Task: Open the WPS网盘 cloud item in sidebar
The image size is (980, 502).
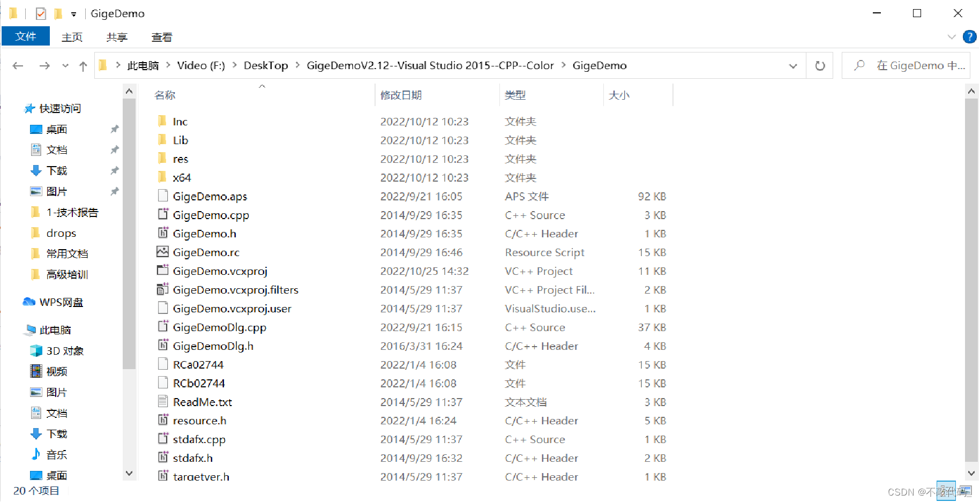Action: (61, 302)
